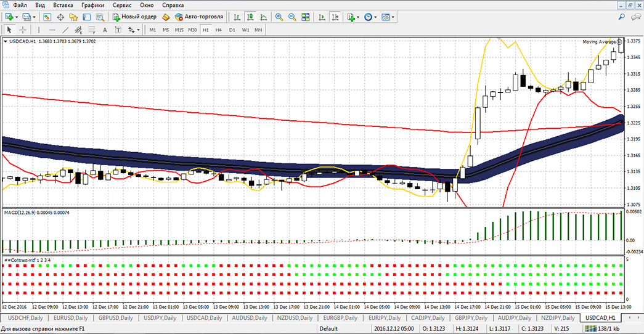Click the zoom out magnifier icon
This screenshot has height=334, width=644.
[292, 17]
